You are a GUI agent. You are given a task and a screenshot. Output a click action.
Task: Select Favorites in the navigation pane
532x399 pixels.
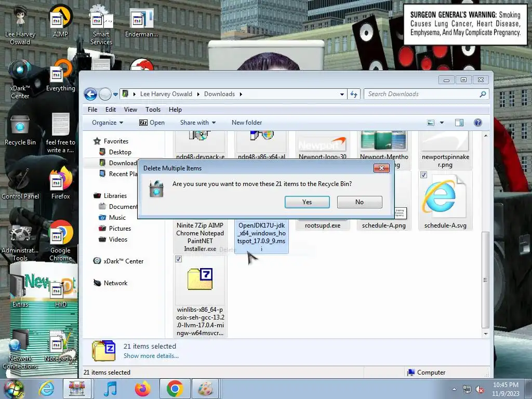point(116,141)
